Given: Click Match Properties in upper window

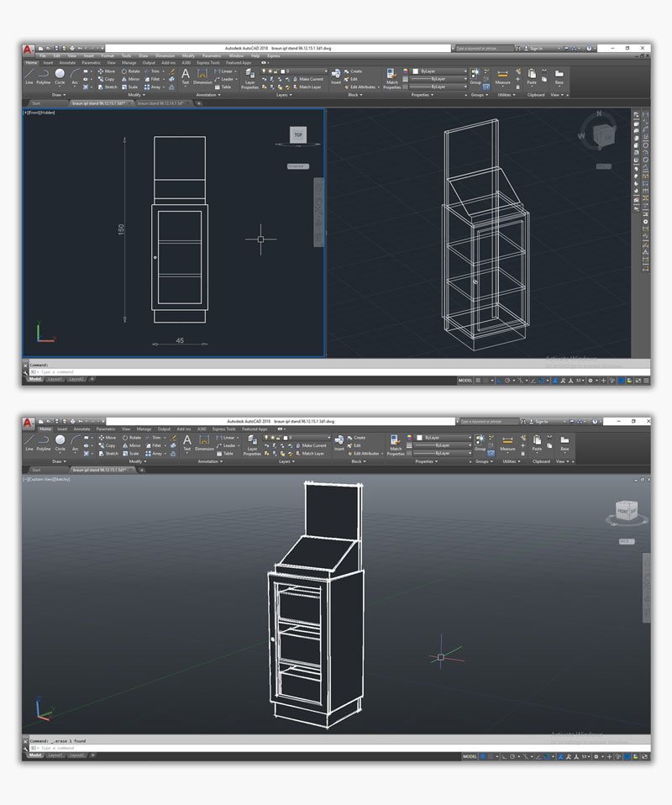Looking at the screenshot, I should [391, 78].
